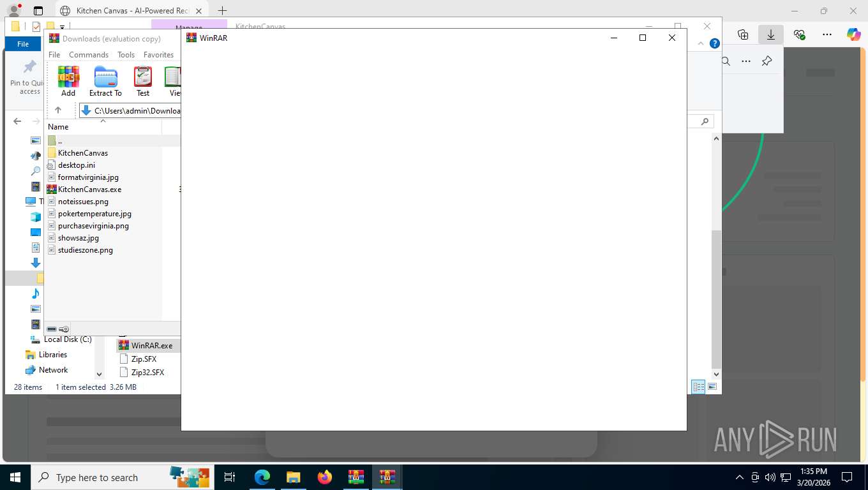Viewport: 868px width, 490px height.
Task: Open Edge Settings and more menu
Action: (827, 34)
